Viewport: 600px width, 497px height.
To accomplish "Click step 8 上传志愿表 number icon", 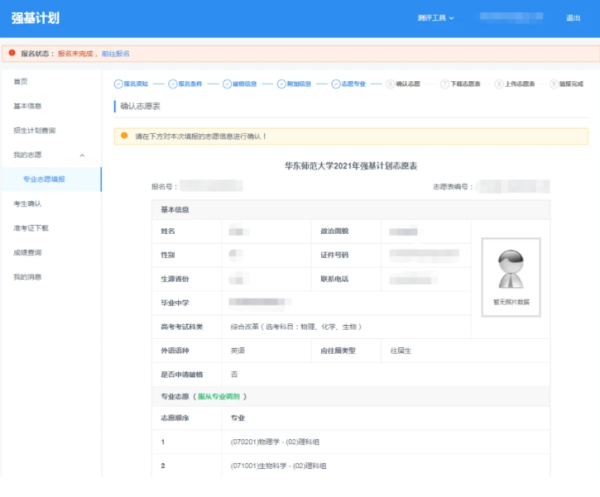I will tap(499, 84).
